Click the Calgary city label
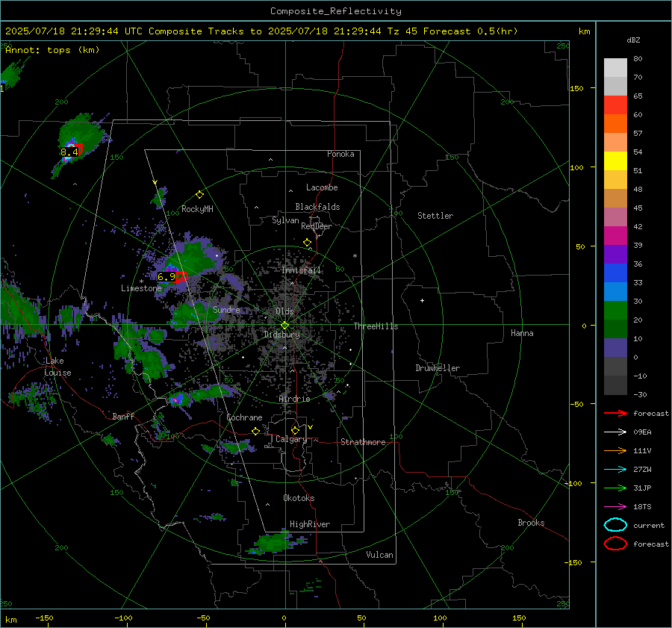This screenshot has height=628, width=672. click(291, 439)
